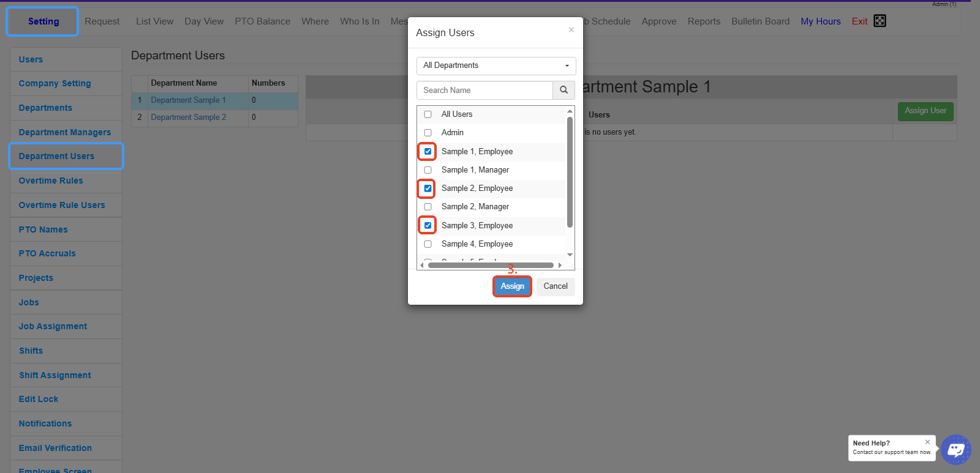Click horizontal scroll right arrow in user list
Image resolution: width=980 pixels, height=473 pixels.
(x=560, y=265)
